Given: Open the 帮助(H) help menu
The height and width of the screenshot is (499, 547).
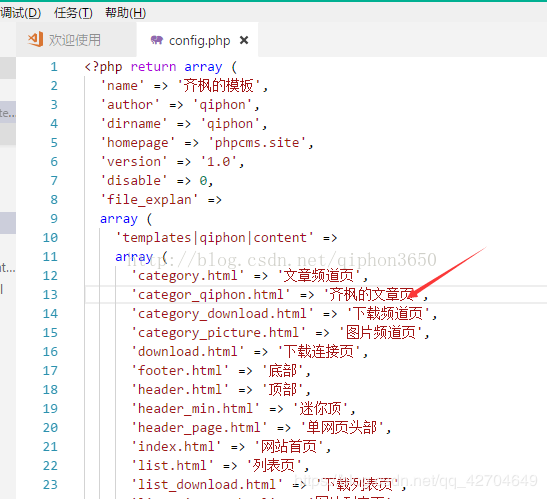Looking at the screenshot, I should point(126,13).
